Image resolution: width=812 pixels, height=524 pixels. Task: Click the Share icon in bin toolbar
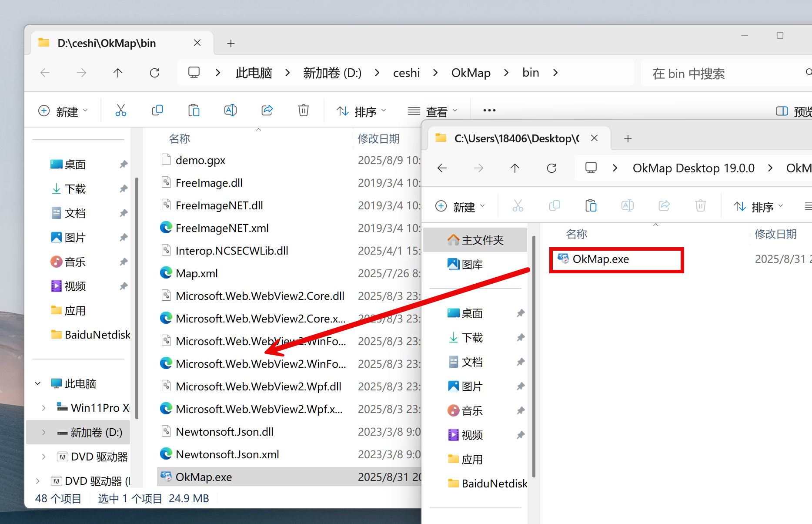[x=267, y=111]
